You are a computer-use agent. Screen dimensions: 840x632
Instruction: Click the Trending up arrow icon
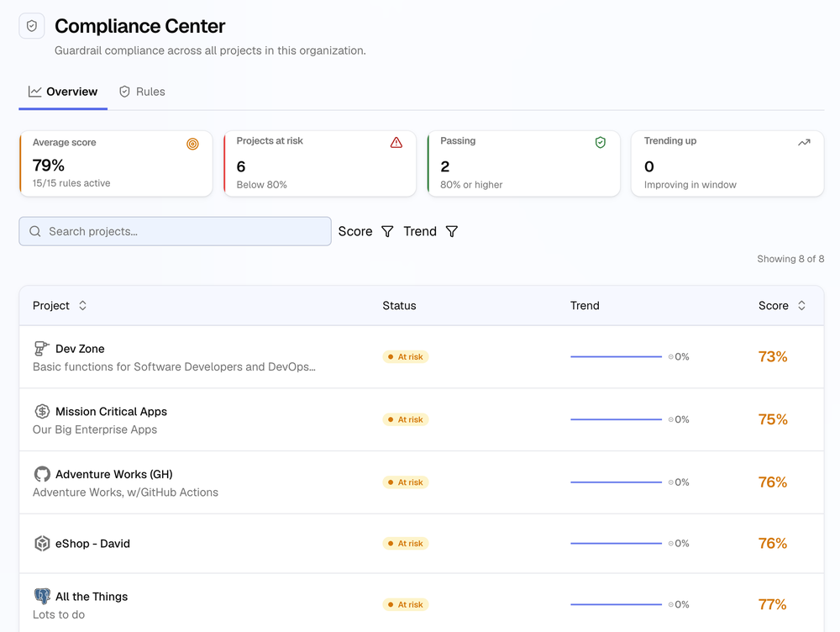804,142
